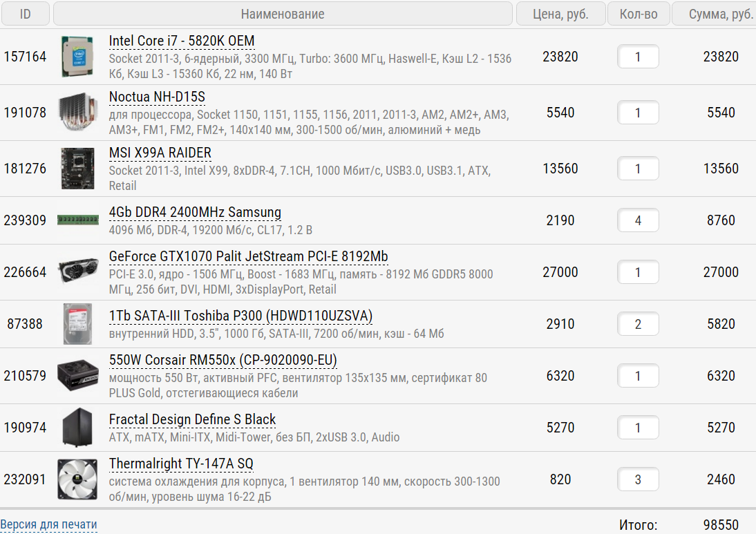Image resolution: width=756 pixels, height=534 pixels.
Task: Open the Thermalright TY-147A SQ link
Action: coord(181,464)
